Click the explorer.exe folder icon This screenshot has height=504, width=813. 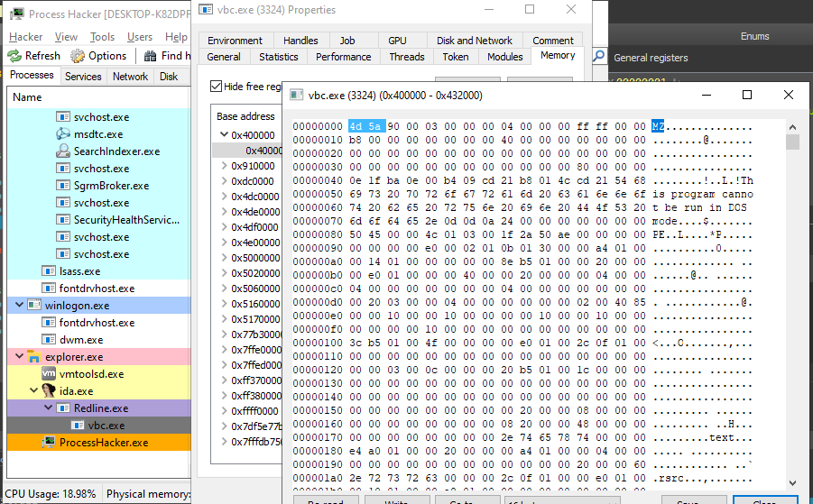pos(33,357)
